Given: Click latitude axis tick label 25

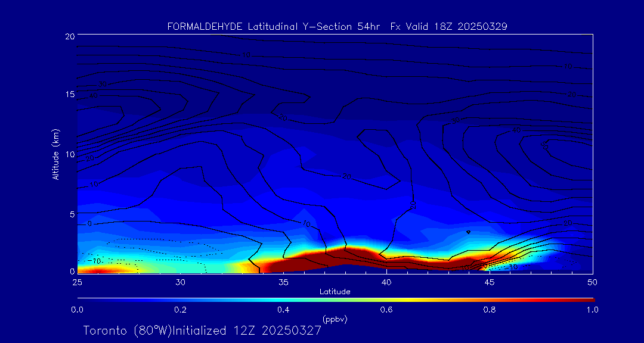Looking at the screenshot, I should coord(77,282).
